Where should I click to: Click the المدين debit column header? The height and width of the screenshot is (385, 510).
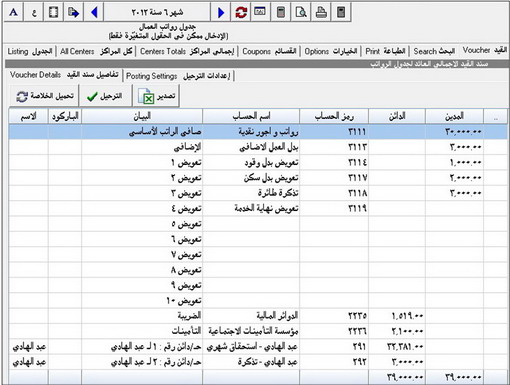click(x=454, y=116)
